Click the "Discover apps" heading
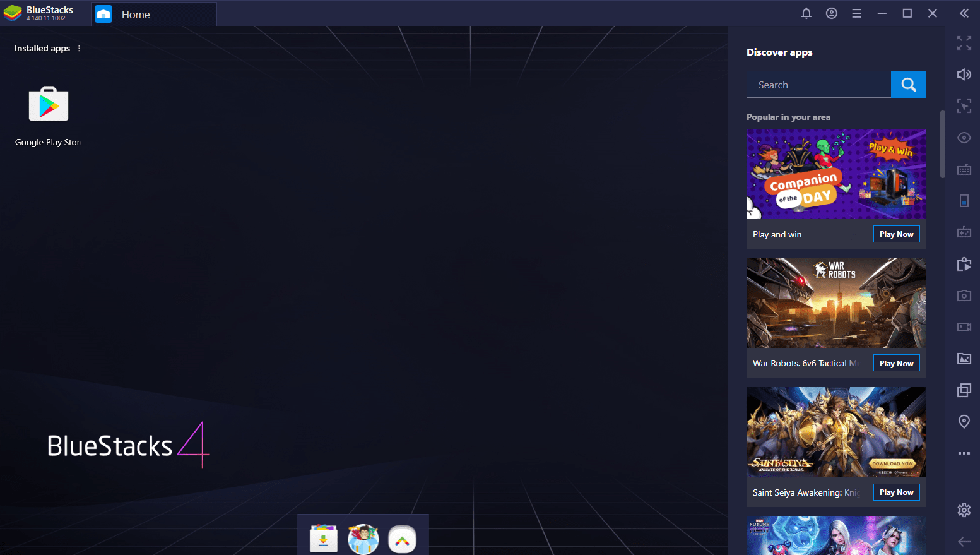The width and height of the screenshot is (980, 555). [x=779, y=52]
